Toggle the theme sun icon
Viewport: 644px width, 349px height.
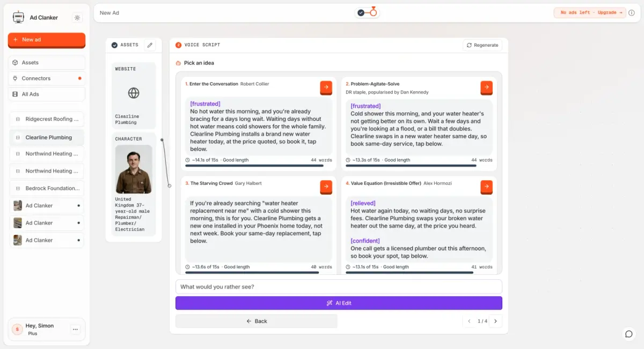click(x=77, y=18)
